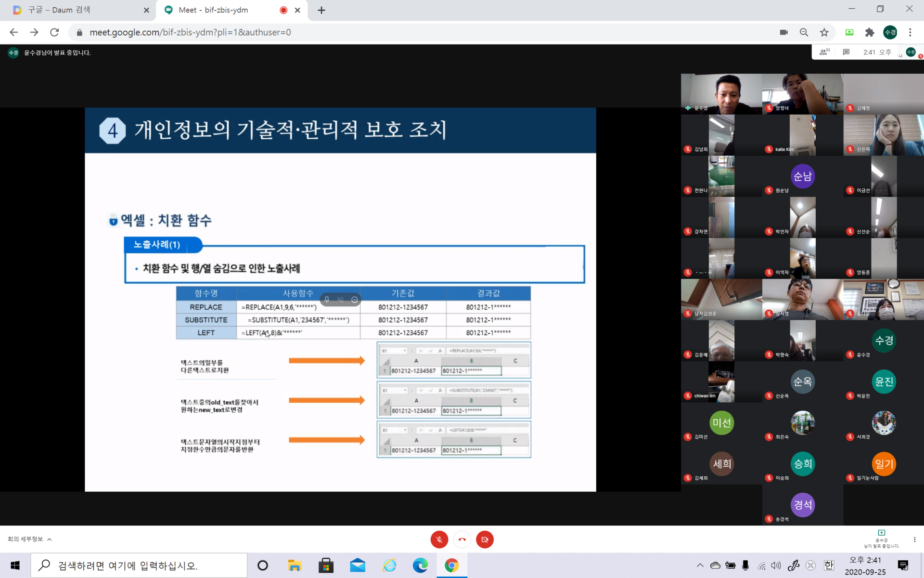
Task: Select 양정녀's video tile
Action: point(803,94)
